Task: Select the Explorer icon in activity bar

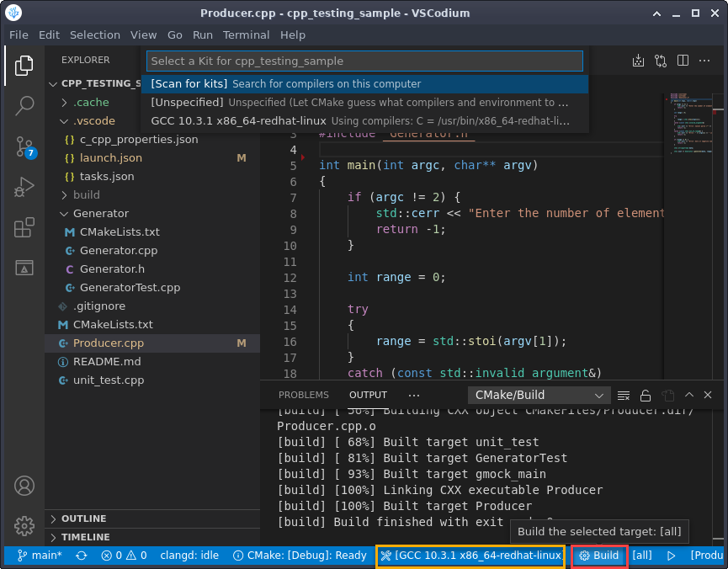Action: click(x=24, y=65)
